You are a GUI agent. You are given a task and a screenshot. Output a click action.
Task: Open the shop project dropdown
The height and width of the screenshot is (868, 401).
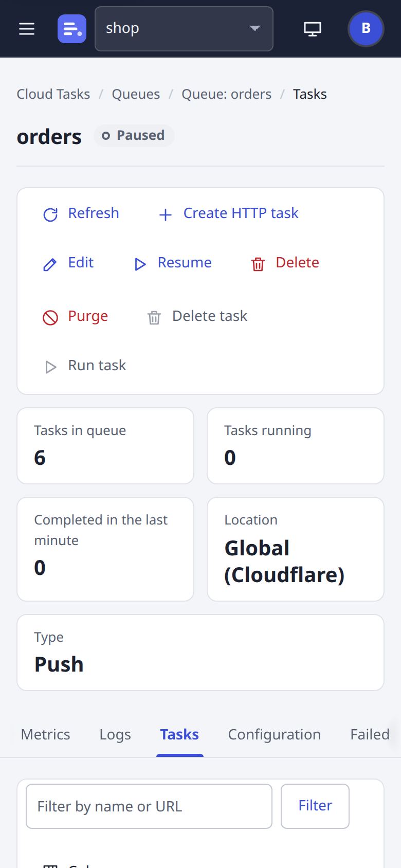(184, 29)
